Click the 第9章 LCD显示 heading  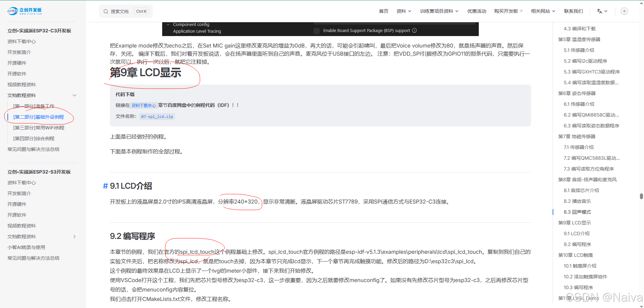(146, 73)
